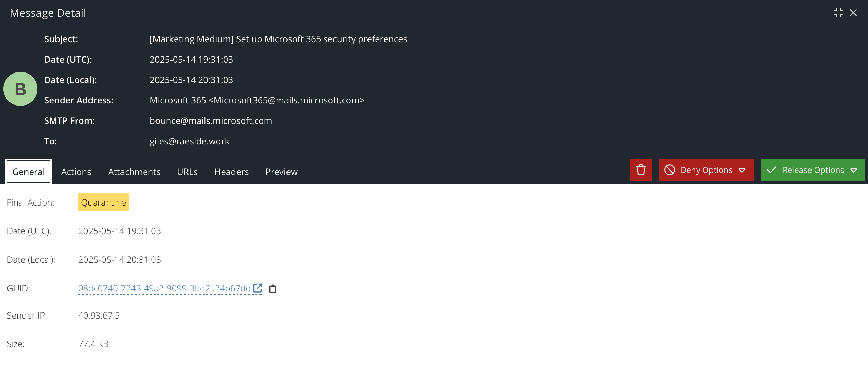The image size is (868, 388).
Task: Click the green B sender avatar
Action: [x=20, y=89]
